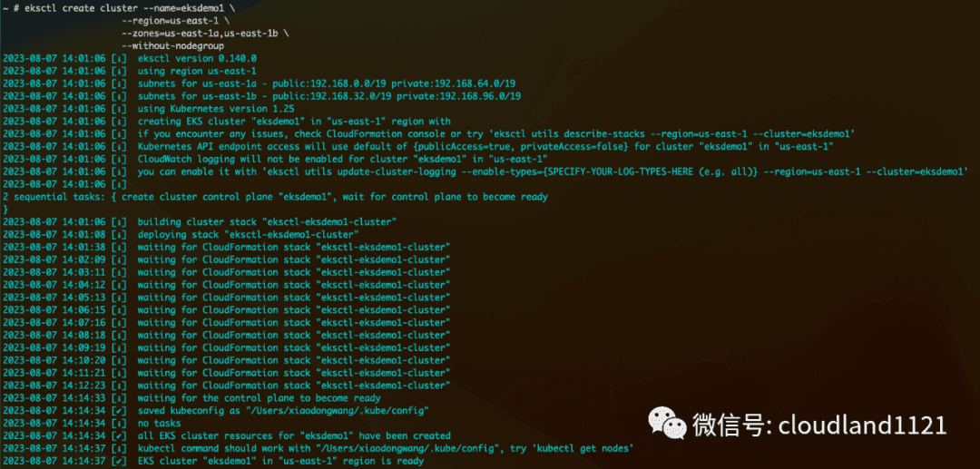Click the WeChat logo in the watermark

pos(664,425)
